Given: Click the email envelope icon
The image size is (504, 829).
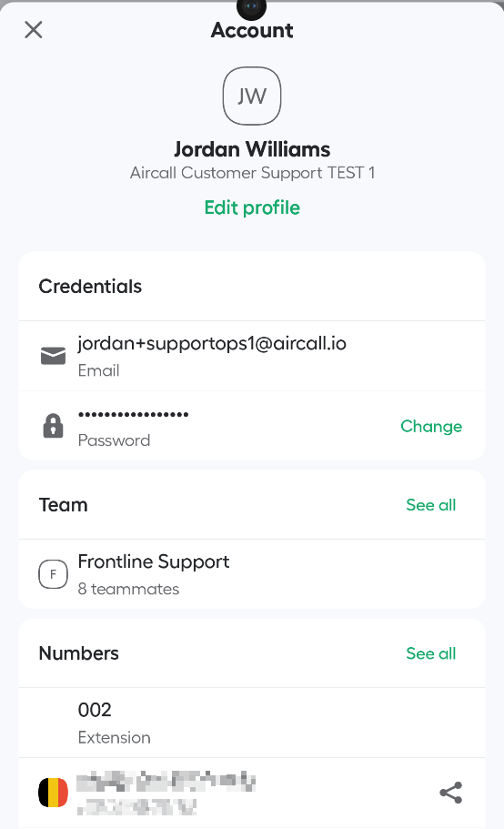Looking at the screenshot, I should coord(54,356).
